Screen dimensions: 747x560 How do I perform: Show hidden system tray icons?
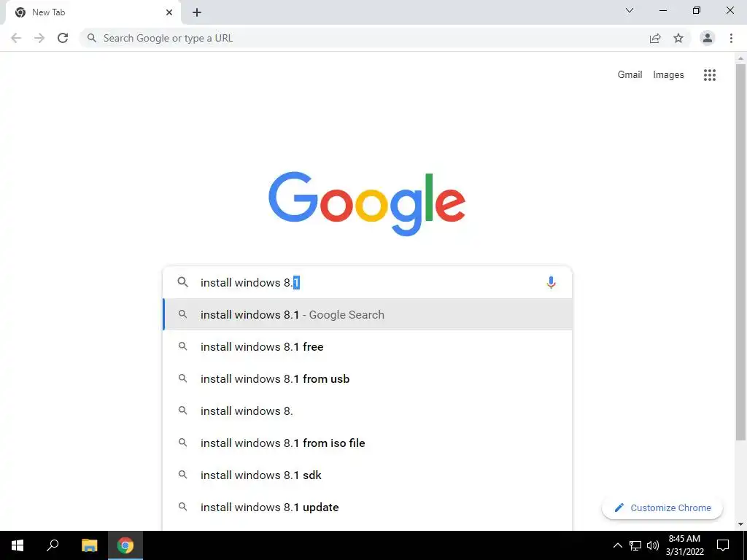point(617,545)
